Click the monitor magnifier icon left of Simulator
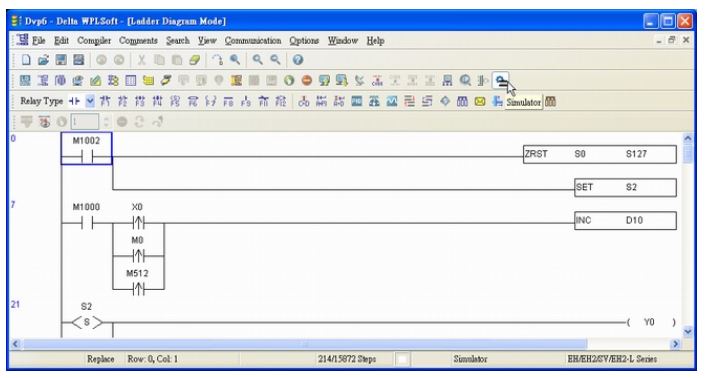This screenshot has height=378, width=715. pos(465,81)
